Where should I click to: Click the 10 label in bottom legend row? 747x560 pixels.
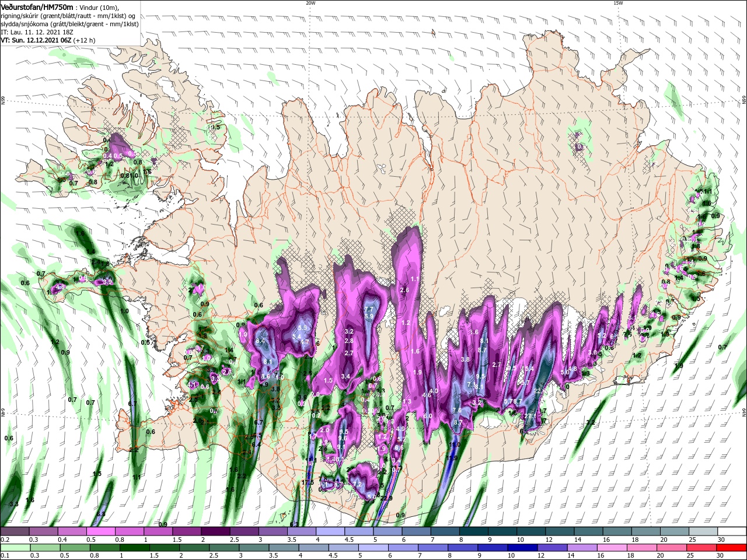(511, 556)
